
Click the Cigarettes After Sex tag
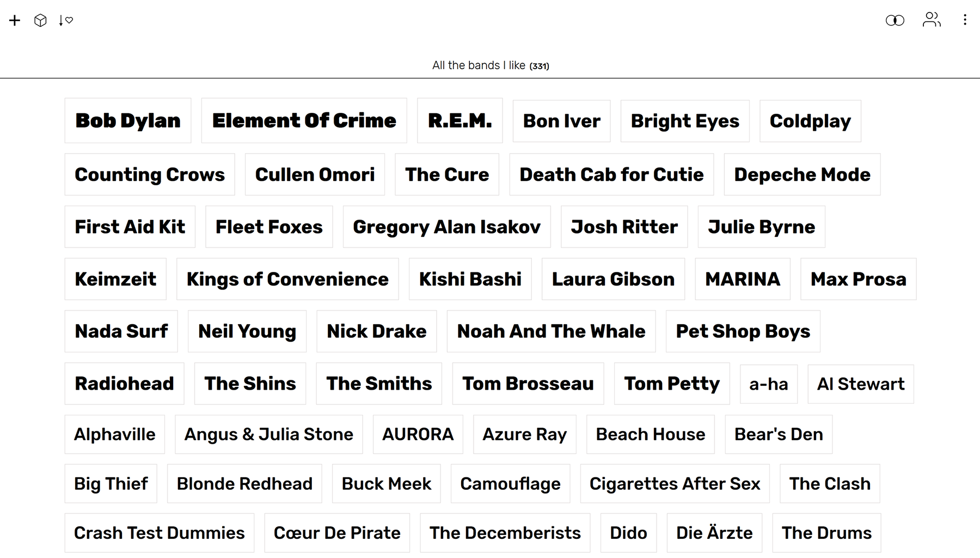(x=675, y=483)
